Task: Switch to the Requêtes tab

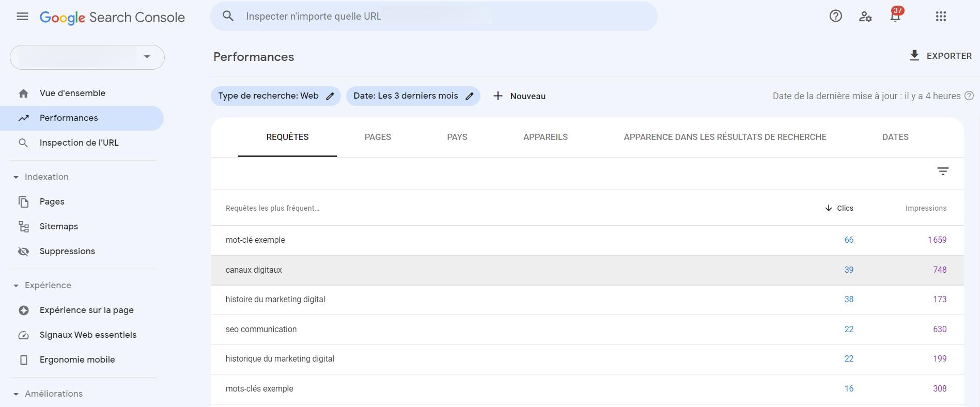Action: click(287, 137)
